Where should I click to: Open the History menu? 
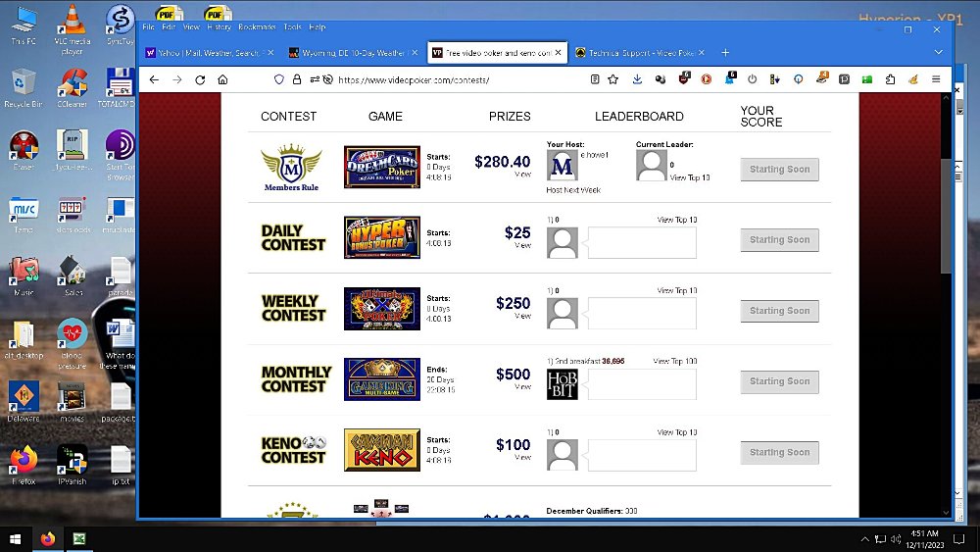219,27
